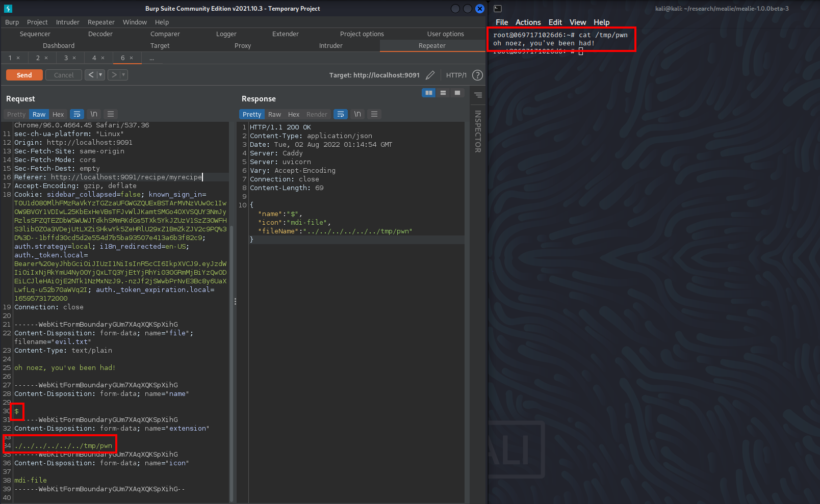Toggle word wrap icon in Response panel
Viewport: 820px width, 504px height.
click(341, 114)
